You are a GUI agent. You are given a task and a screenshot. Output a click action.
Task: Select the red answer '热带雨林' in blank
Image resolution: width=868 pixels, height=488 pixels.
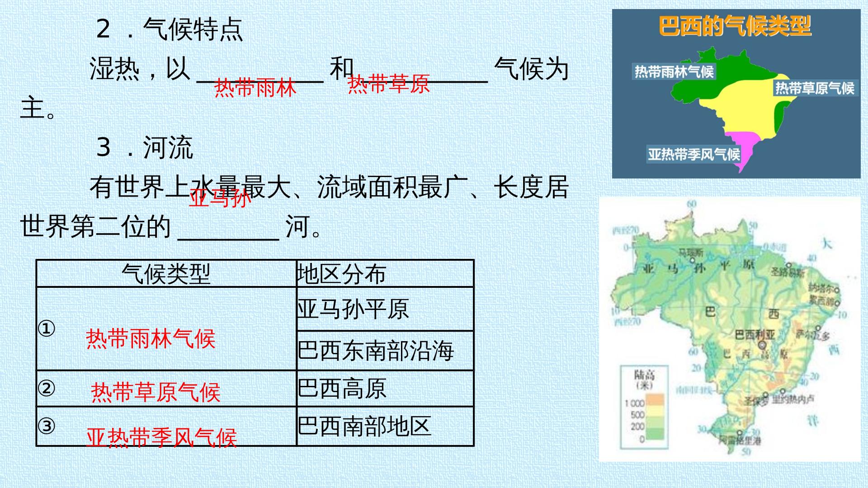(x=255, y=88)
